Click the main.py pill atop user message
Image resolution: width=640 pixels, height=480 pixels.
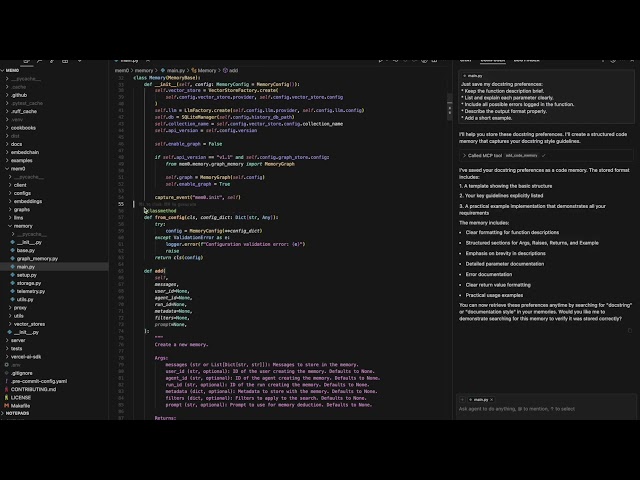click(x=472, y=76)
